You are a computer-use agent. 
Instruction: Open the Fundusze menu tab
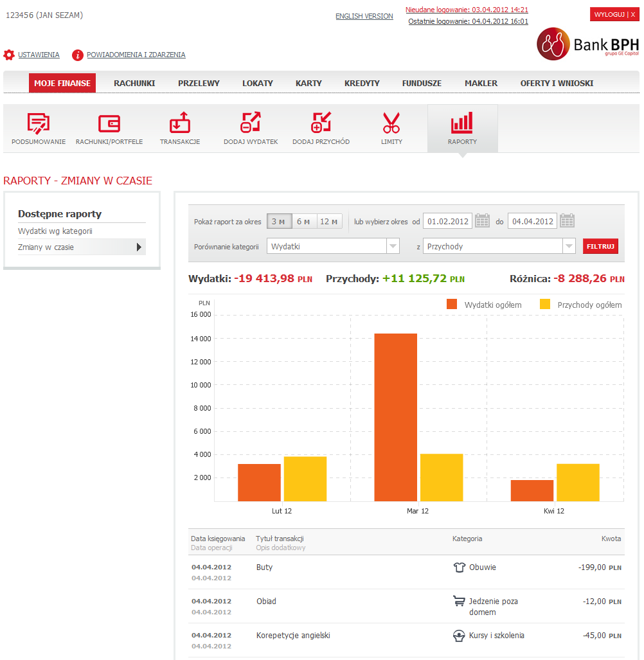point(422,84)
